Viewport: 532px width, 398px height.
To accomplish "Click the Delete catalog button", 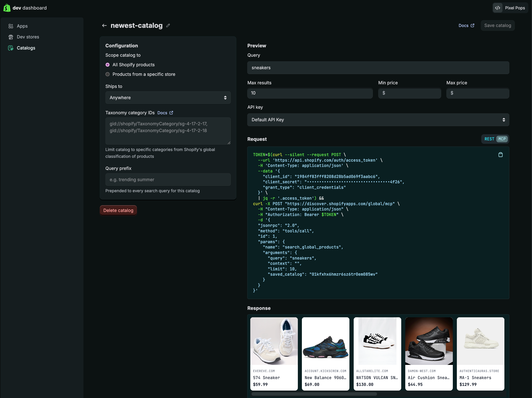I will [118, 210].
